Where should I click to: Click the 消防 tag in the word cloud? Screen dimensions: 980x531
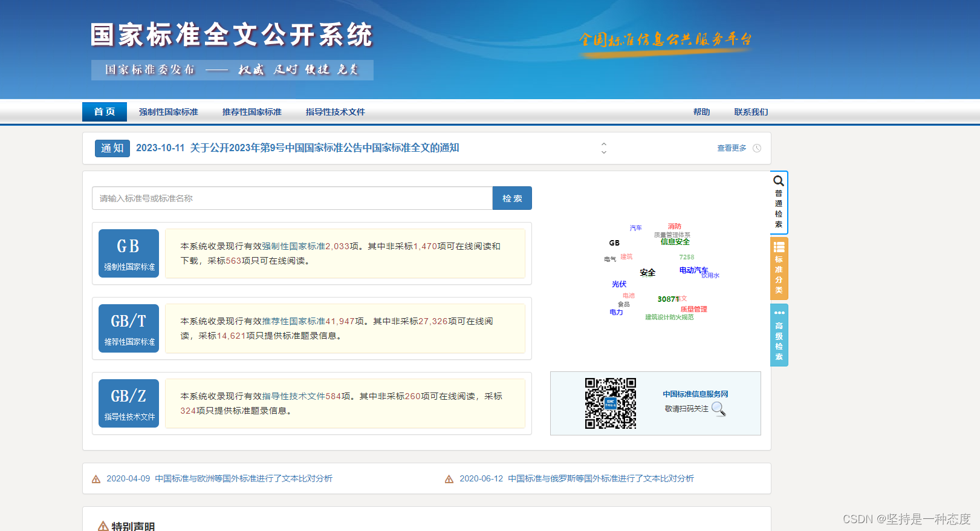point(675,226)
